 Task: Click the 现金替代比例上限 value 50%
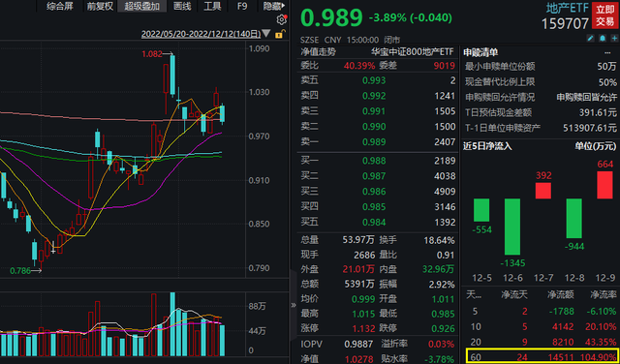point(607,82)
